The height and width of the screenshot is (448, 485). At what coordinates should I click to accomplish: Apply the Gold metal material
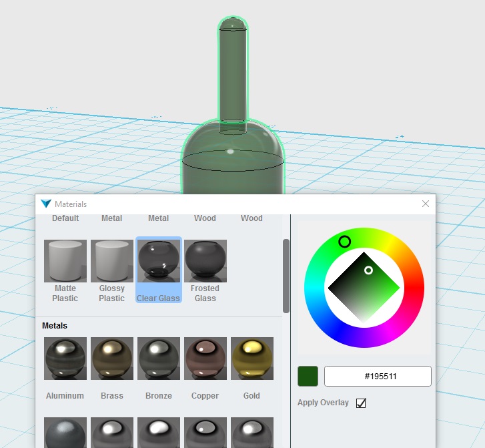tap(252, 359)
